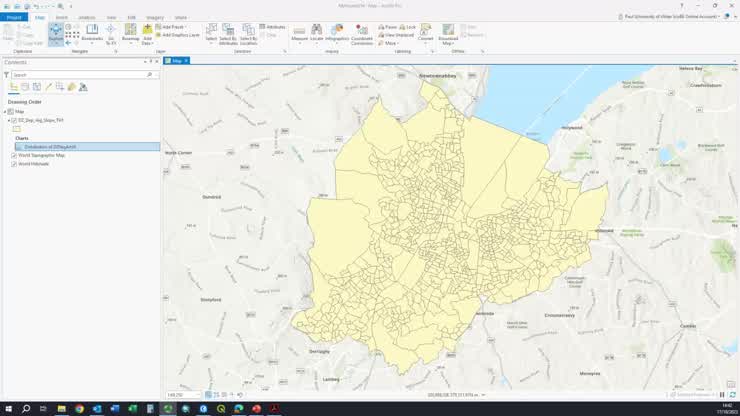Switch to the View ribbon tab
Viewport: 740px width, 416px height.
pos(111,17)
